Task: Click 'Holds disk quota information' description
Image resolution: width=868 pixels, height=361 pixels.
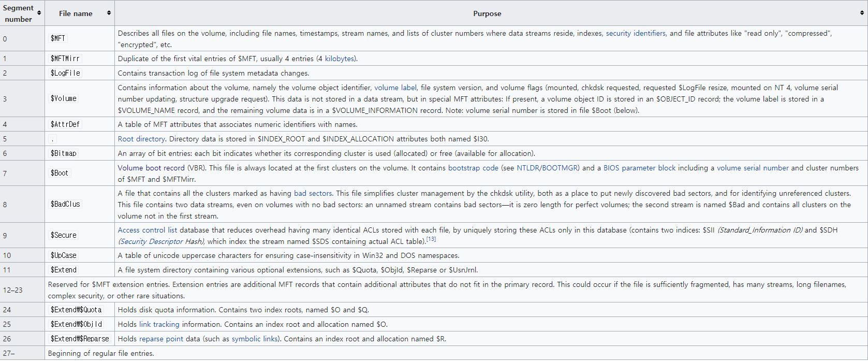Action: 243,310
